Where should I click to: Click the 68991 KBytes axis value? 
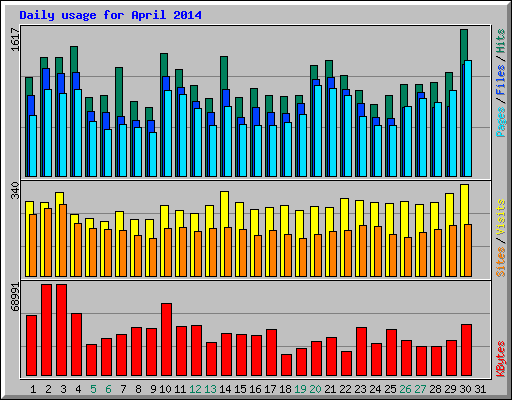(15, 297)
